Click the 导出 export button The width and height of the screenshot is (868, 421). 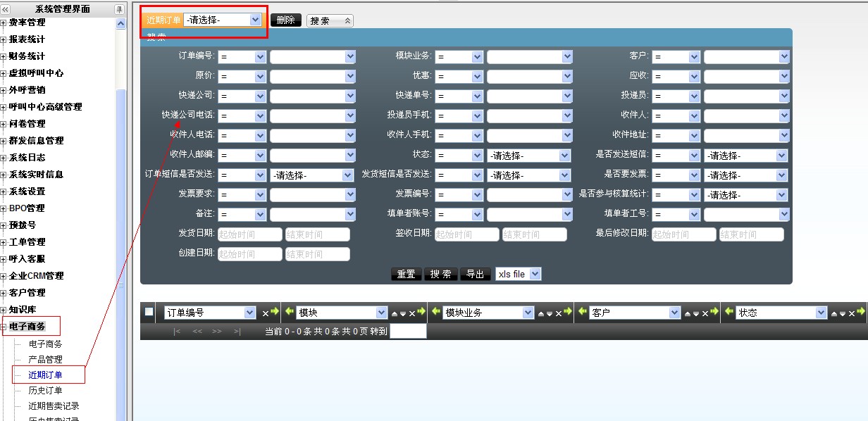click(x=475, y=274)
